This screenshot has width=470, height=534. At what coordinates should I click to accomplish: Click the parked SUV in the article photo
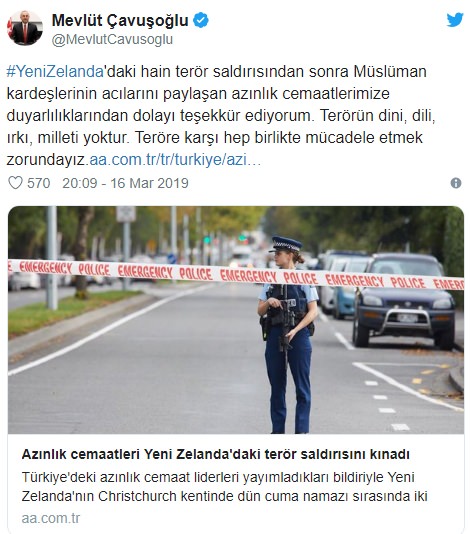point(404,300)
